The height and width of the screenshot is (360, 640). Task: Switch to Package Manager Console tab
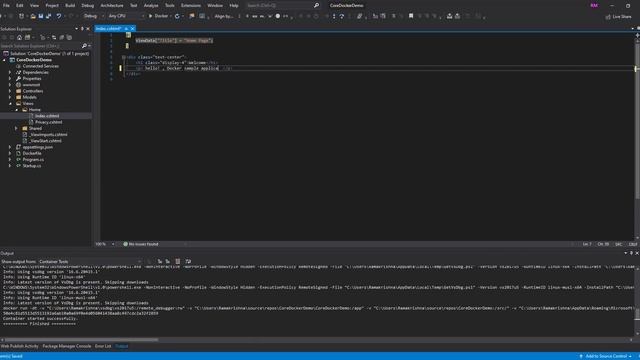coord(67,346)
